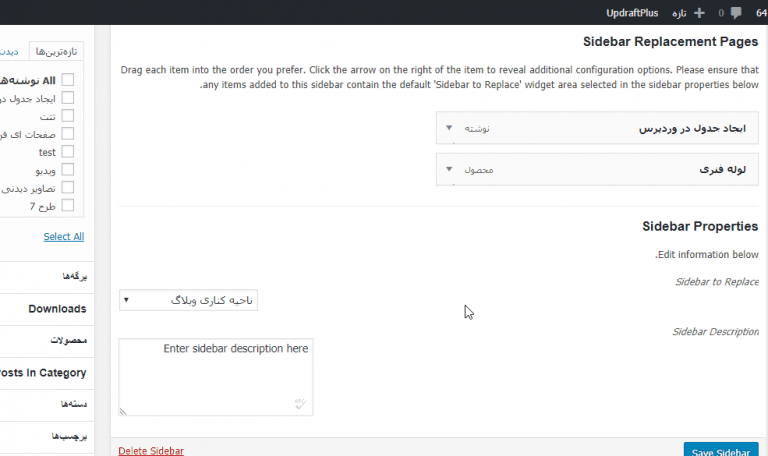Click the Delete Sidebar link

click(151, 451)
